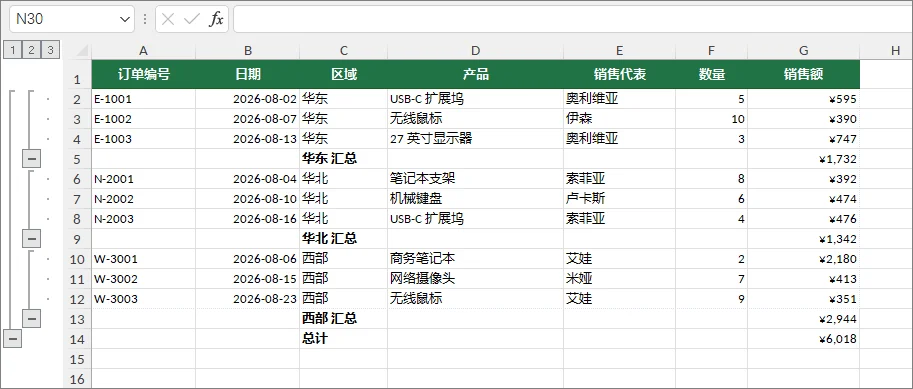This screenshot has height=389, width=913.
Task: Select subtotal value ¥1,342
Action: point(804,238)
